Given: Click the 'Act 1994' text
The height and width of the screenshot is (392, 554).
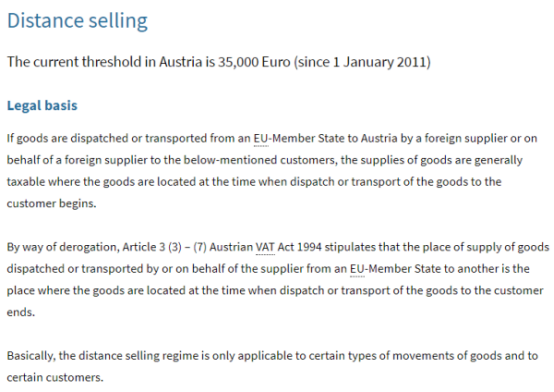Looking at the screenshot, I should (x=300, y=247).
